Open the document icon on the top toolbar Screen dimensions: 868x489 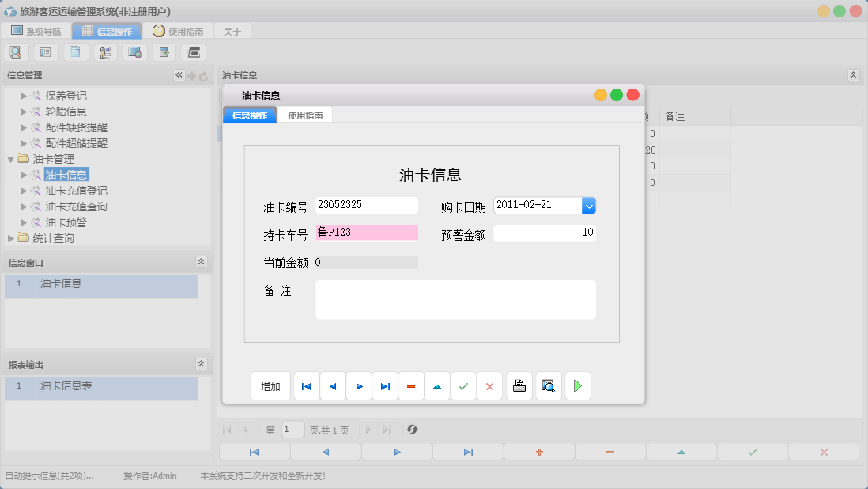[x=75, y=51]
